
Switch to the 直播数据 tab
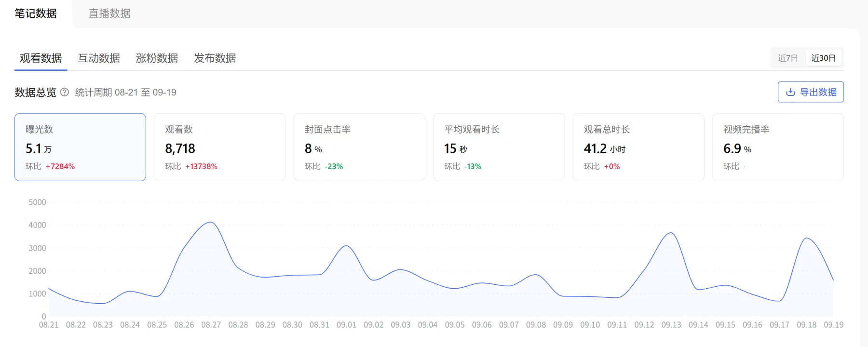[x=109, y=13]
